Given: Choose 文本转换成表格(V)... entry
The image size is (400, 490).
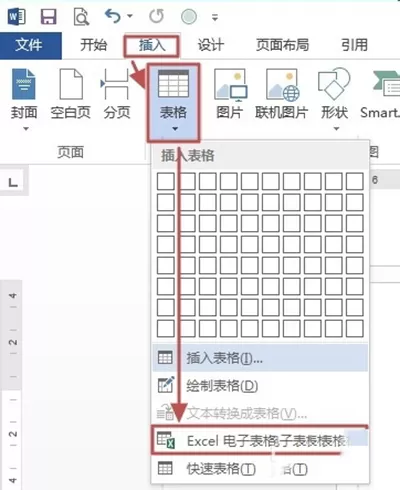Looking at the screenshot, I should coord(260,413).
